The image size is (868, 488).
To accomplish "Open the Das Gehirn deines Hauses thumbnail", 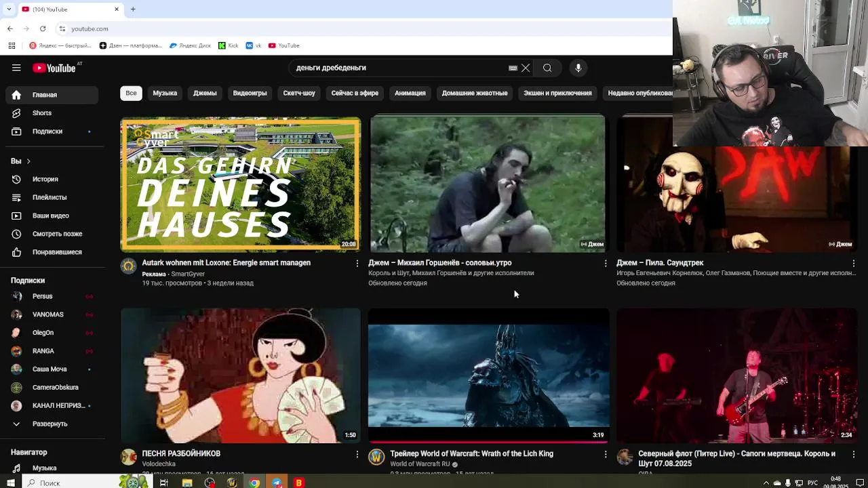I will click(241, 185).
